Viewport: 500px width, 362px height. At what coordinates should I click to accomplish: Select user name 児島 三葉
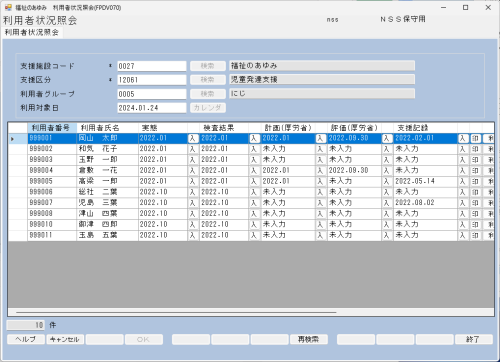[107, 203]
